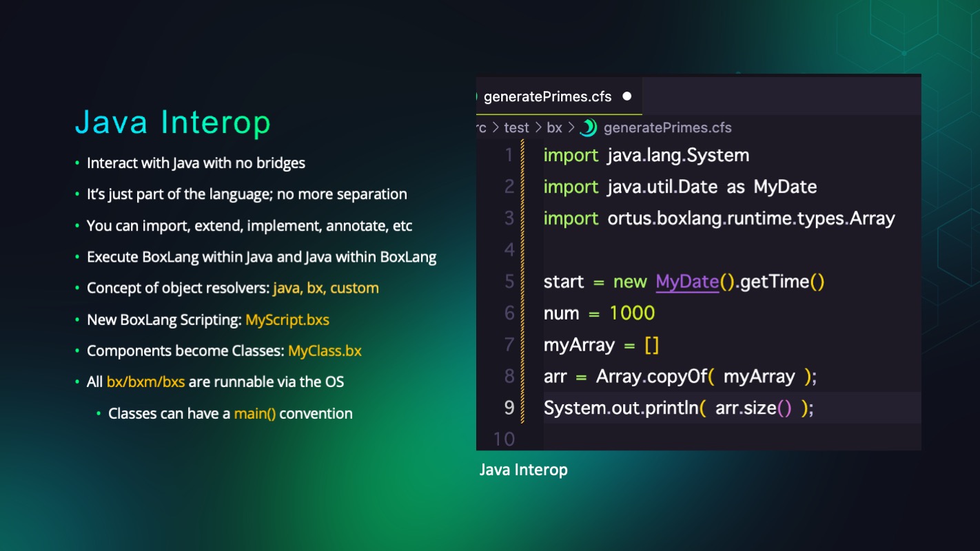Click the unsaved dot on generatePrimes.cfs tab

(x=627, y=96)
